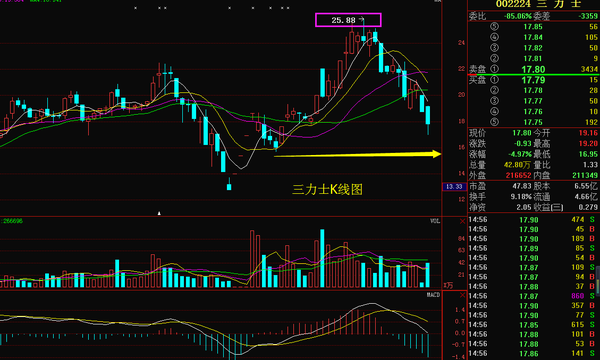Select the buy level ⑤ circled icon
This screenshot has width=600, height=360.
pos(494,122)
